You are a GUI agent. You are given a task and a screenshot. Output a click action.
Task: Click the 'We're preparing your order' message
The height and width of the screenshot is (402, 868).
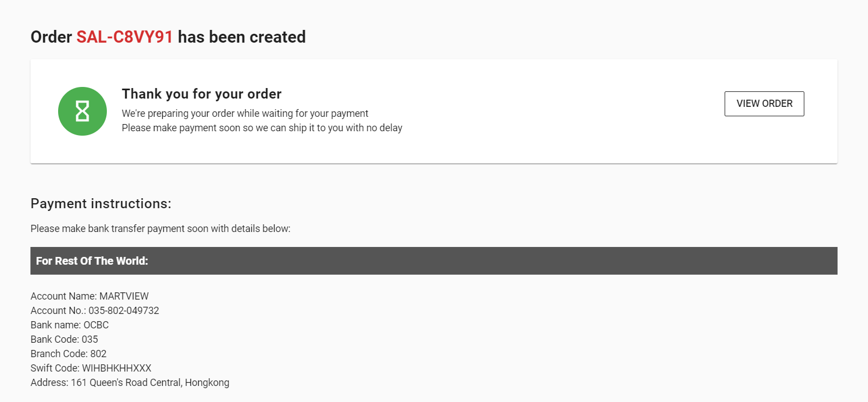[x=245, y=114]
